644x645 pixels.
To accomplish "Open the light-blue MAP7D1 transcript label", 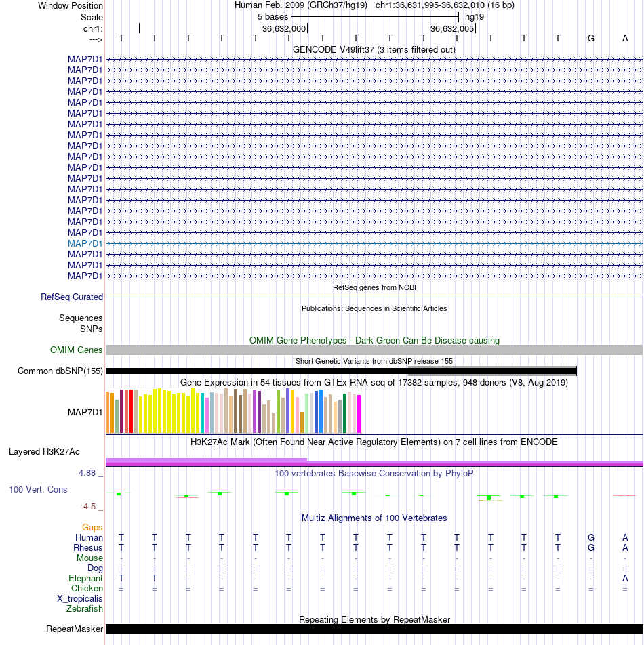I will 85,243.
